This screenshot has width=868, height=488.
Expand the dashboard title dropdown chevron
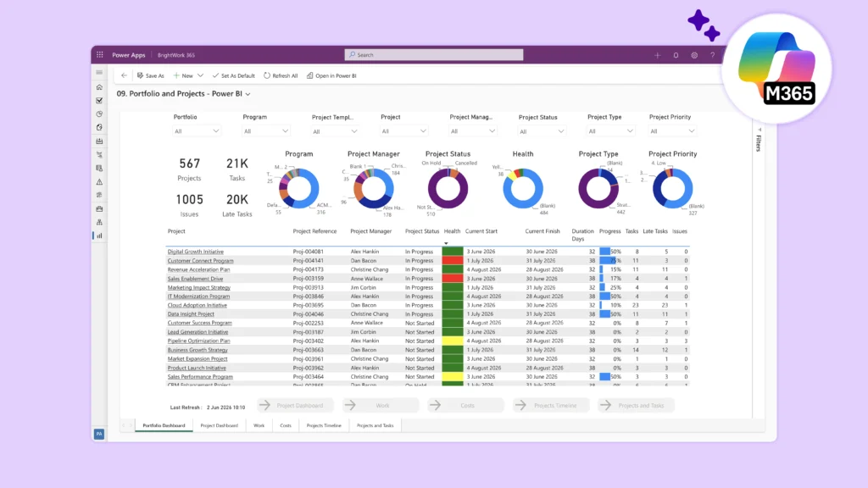(248, 94)
